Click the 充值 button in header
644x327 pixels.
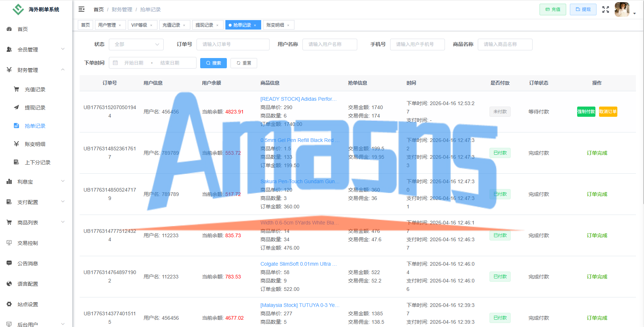[553, 9]
